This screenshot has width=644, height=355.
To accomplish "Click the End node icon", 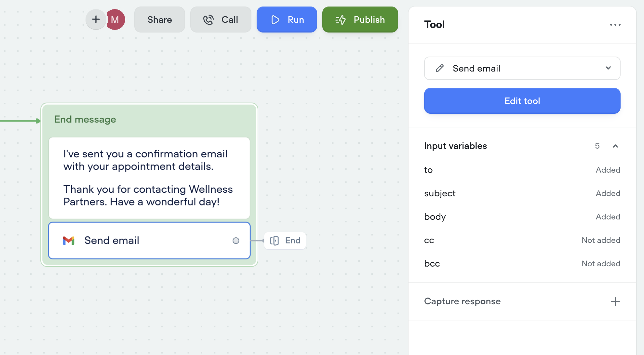I will tap(275, 241).
